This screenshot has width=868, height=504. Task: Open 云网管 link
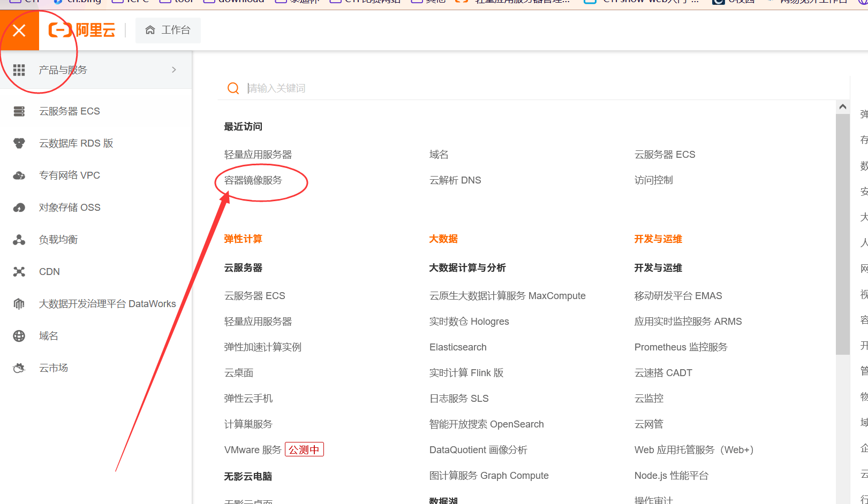(648, 424)
